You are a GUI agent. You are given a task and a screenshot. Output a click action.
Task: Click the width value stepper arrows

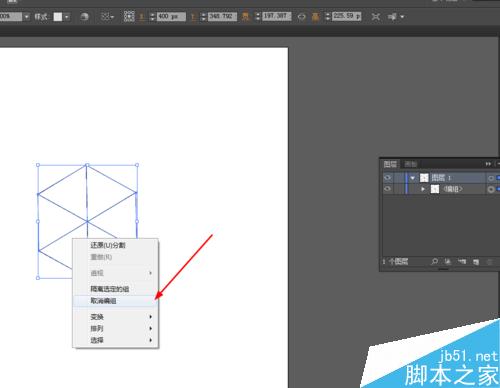point(258,16)
